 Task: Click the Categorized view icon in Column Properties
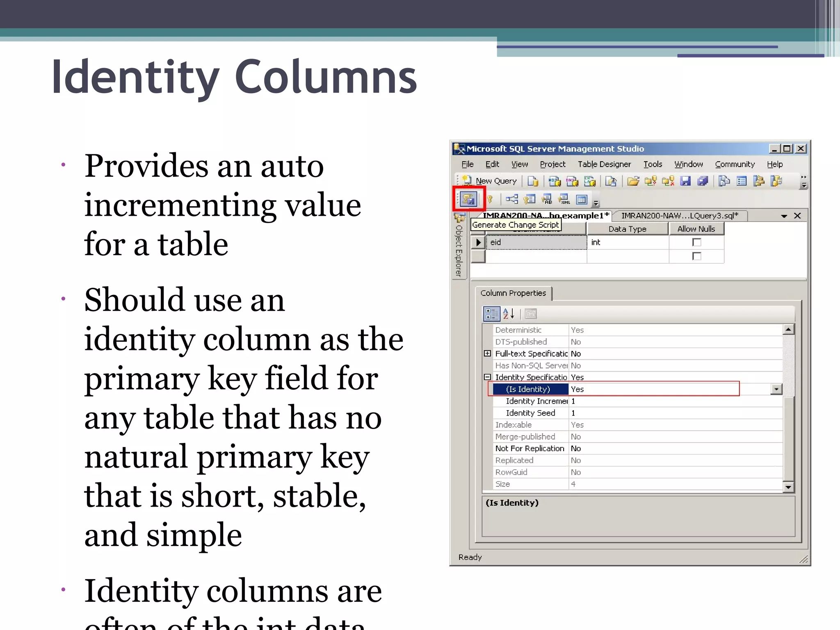pyautogui.click(x=491, y=314)
